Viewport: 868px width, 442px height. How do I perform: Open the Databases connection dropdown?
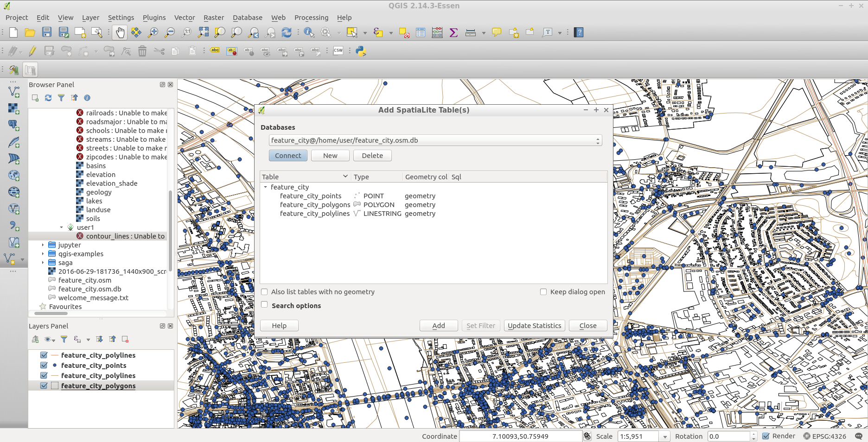click(435, 140)
